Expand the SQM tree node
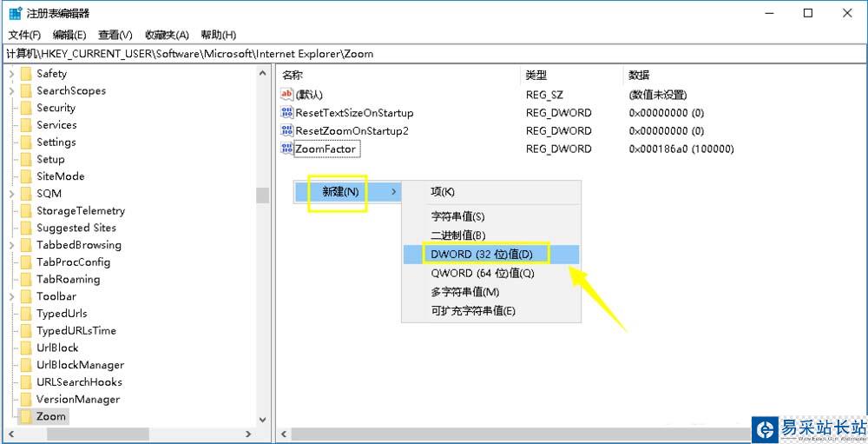Image resolution: width=868 pixels, height=444 pixels. click(11, 194)
